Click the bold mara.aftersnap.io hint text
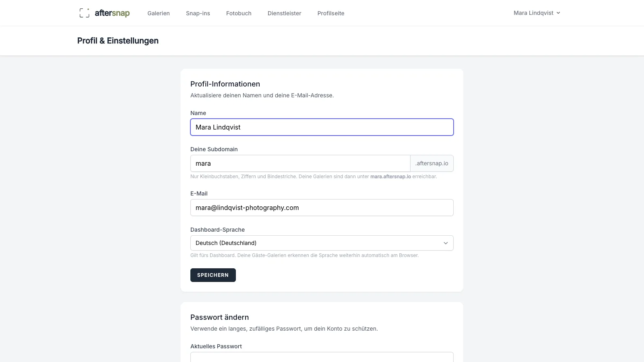 tap(390, 177)
